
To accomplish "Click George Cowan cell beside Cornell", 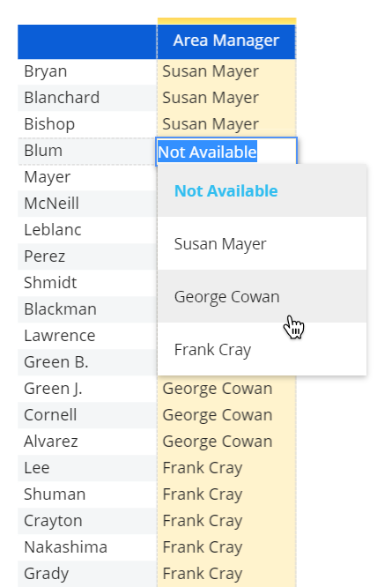I will 226,415.
